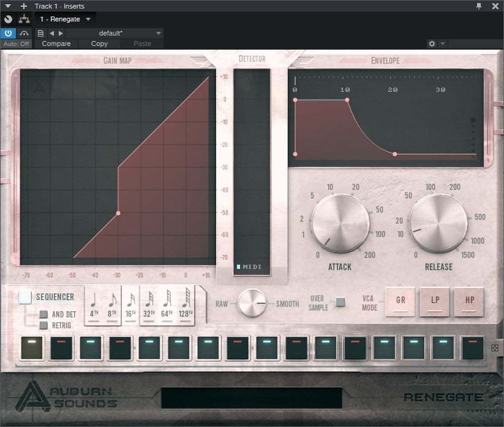Viewport: 504px width, 427px height.
Task: Select the 128th note division
Action: point(185,305)
